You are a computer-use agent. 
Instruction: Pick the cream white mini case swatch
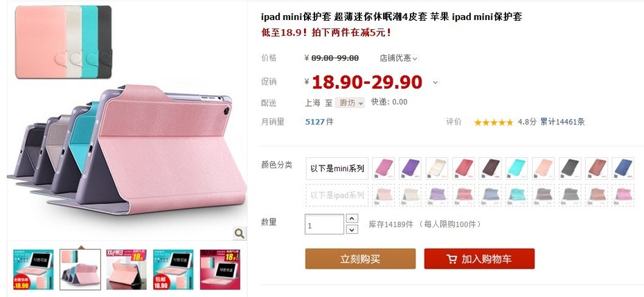[436, 168]
